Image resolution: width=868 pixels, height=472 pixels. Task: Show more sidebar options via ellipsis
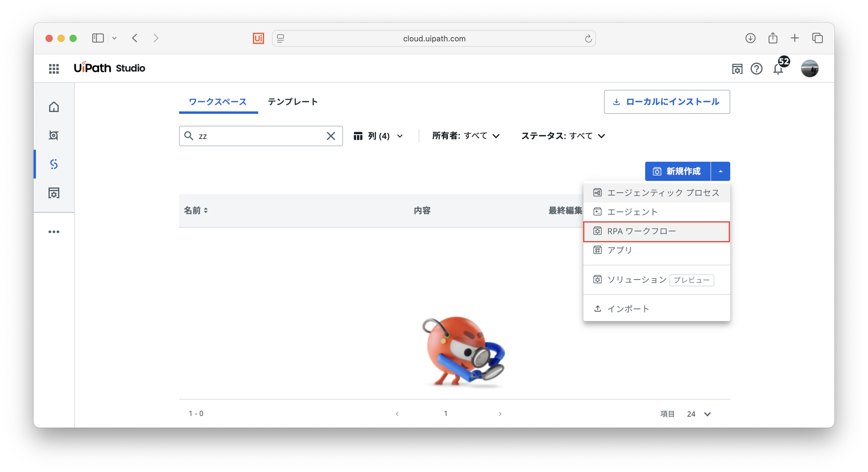coord(54,232)
